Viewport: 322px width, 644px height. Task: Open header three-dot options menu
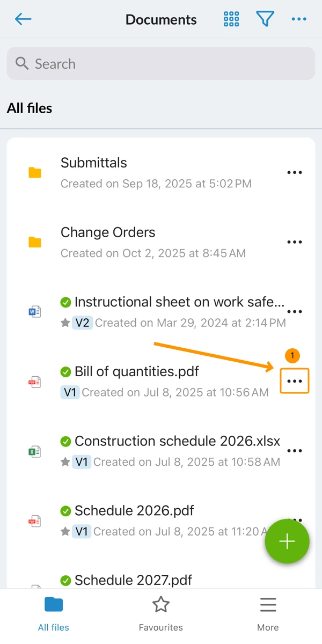299,20
